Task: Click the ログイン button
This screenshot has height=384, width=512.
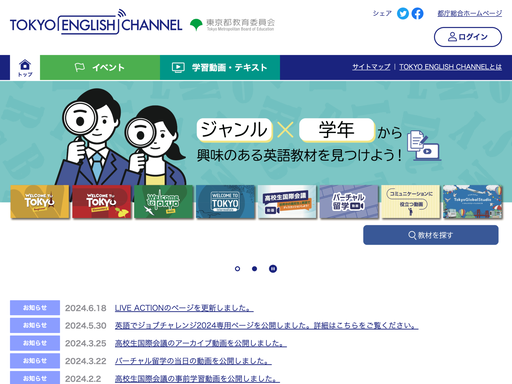Action: (468, 37)
